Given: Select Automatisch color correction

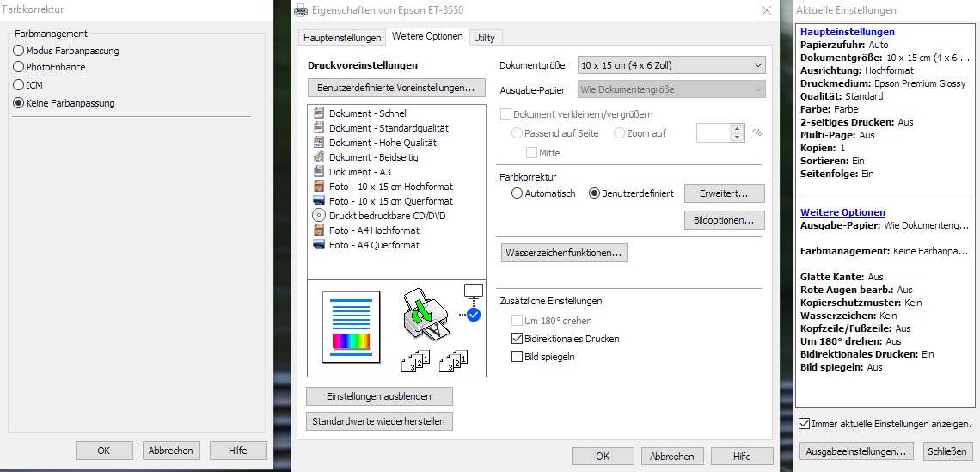Looking at the screenshot, I should (517, 193).
